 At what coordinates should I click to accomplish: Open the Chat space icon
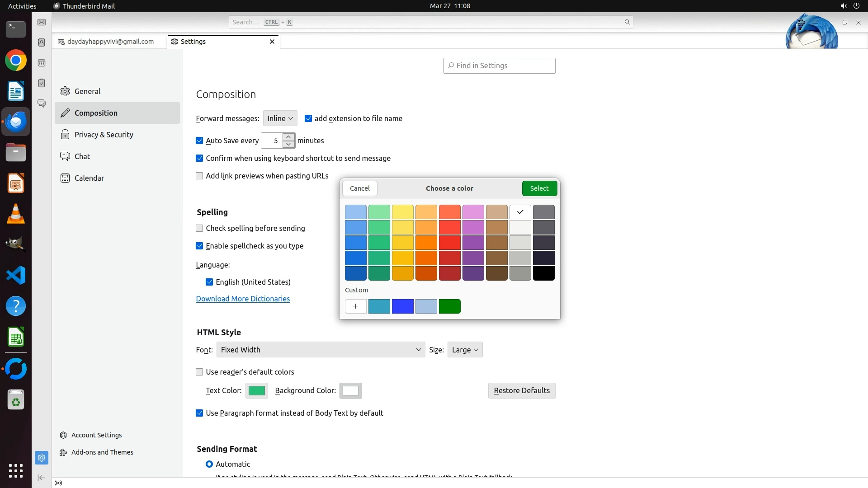(x=42, y=103)
